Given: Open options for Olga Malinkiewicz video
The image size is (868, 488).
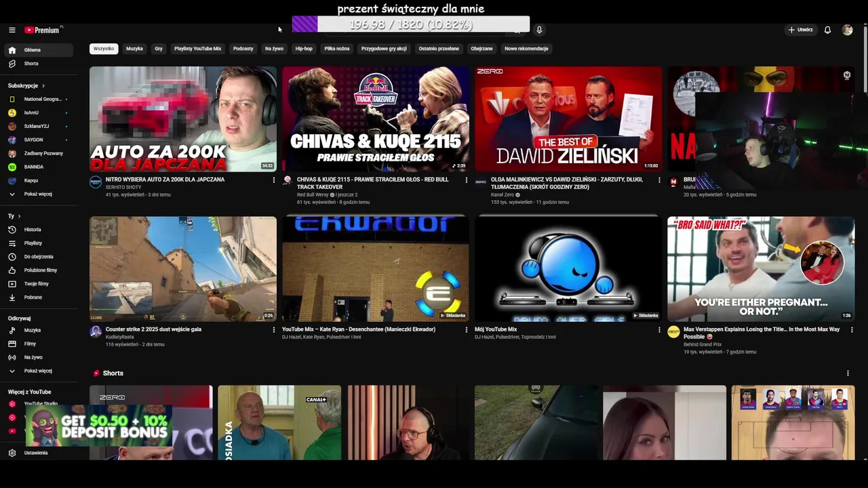Looking at the screenshot, I should click(658, 180).
